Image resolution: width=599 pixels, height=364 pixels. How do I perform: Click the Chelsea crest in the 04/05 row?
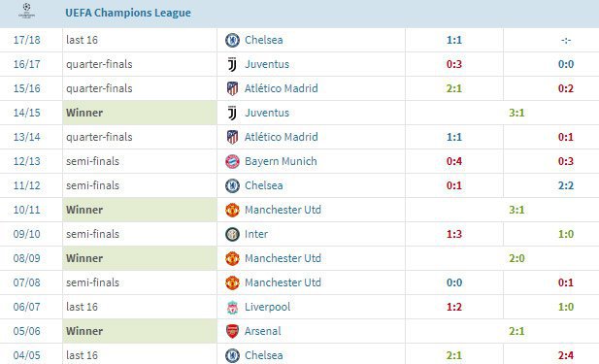pos(232,355)
